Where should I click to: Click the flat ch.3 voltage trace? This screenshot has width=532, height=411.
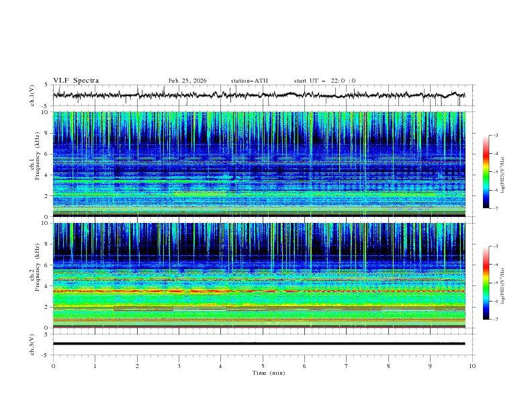[x=259, y=344]
